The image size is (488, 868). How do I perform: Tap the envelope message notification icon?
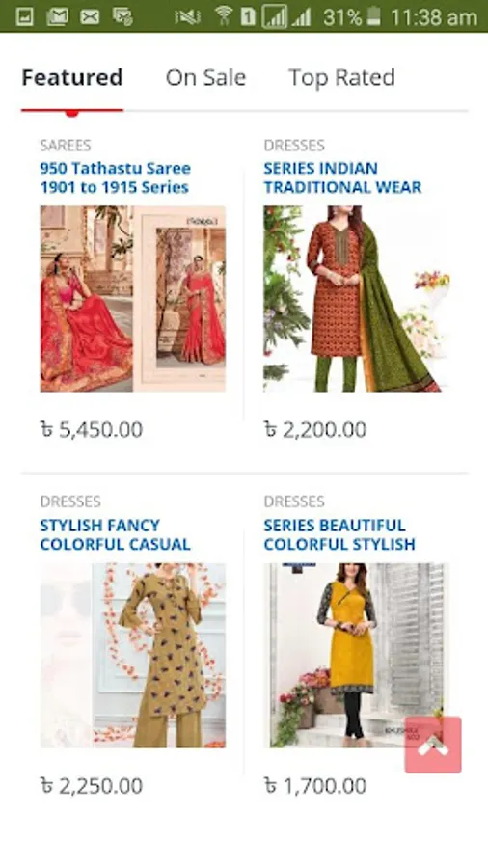click(90, 17)
